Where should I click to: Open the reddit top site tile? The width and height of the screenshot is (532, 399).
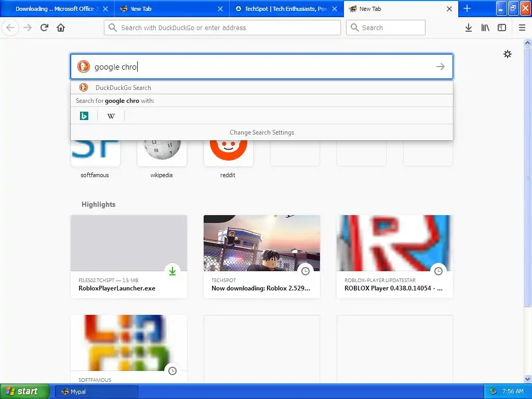click(229, 153)
